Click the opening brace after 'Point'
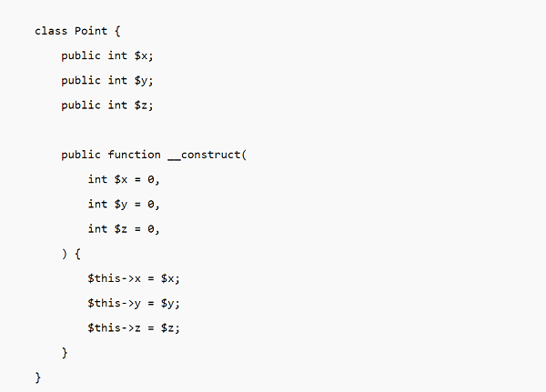This screenshot has height=392, width=546. click(117, 30)
